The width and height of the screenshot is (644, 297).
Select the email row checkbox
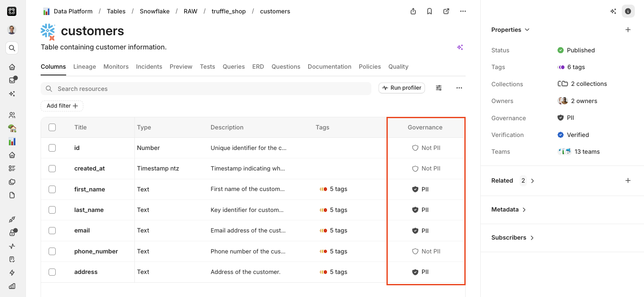[52, 230]
